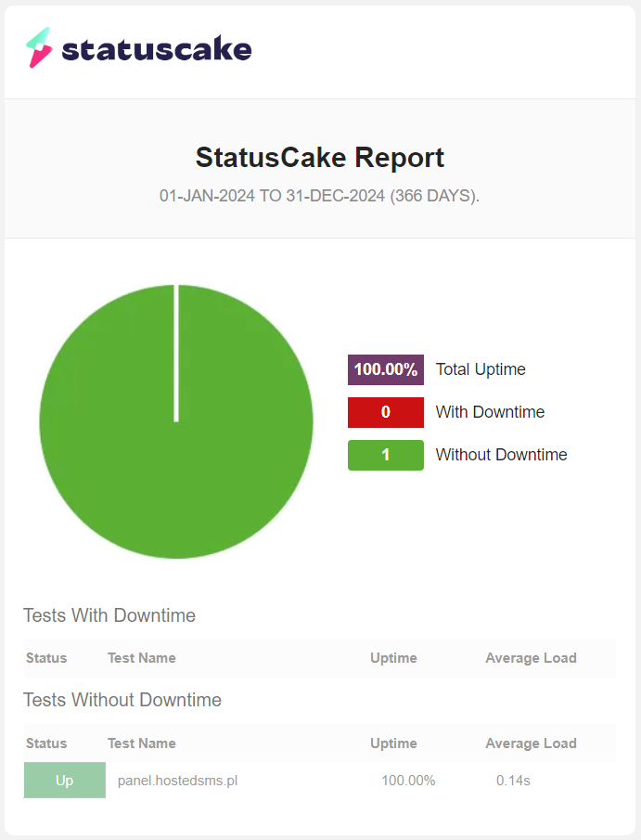Click the 0.14s average load value

(513, 781)
